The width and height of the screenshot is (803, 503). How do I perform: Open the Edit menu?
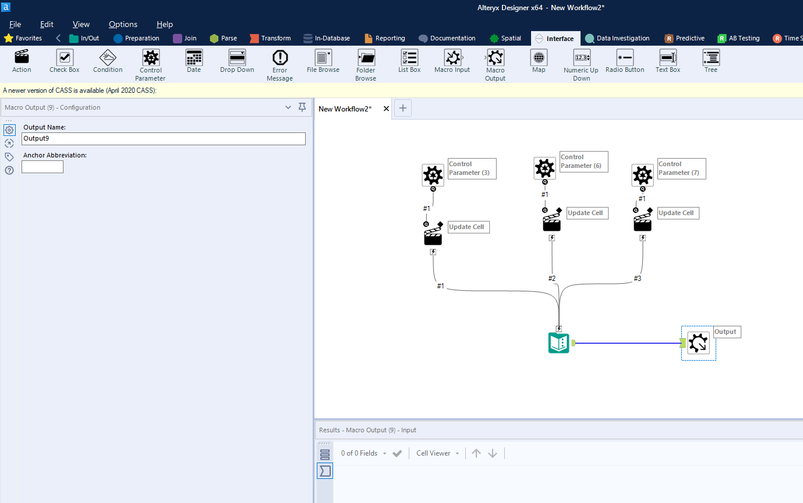pyautogui.click(x=47, y=24)
